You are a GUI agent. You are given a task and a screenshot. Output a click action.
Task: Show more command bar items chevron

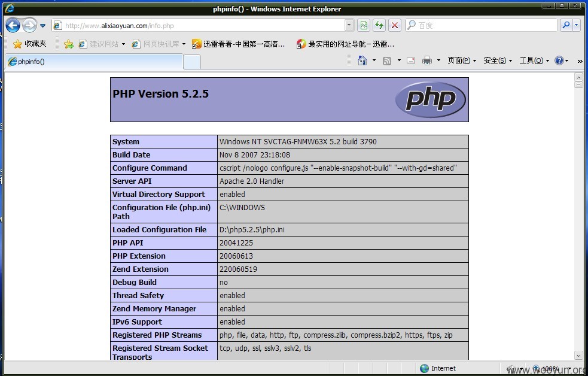580,61
